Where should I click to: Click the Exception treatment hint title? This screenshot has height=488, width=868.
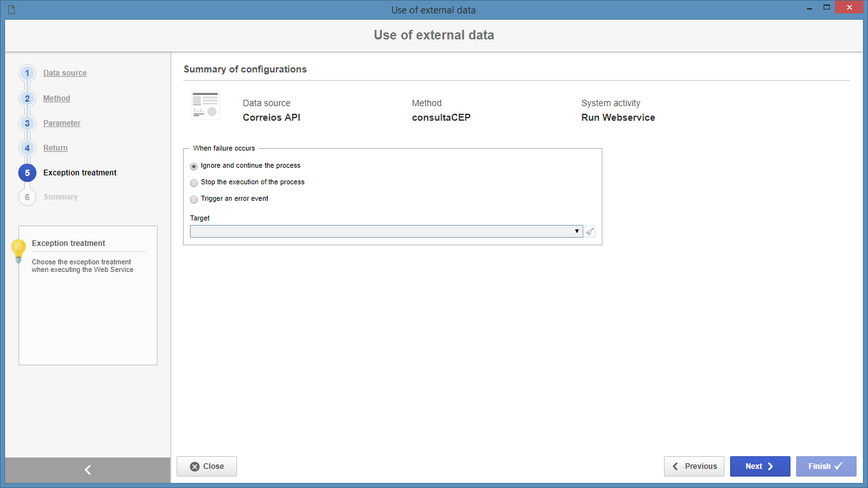click(x=69, y=243)
